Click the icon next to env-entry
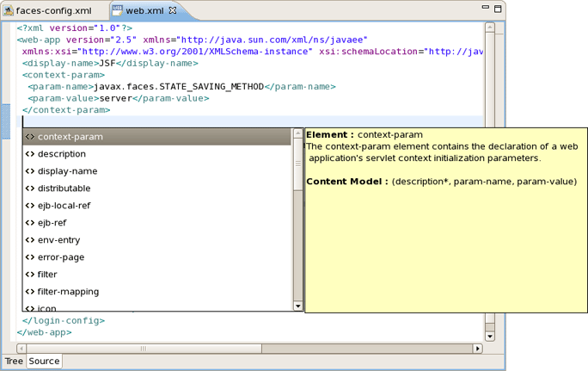Viewport: 588px width, 371px height. pyautogui.click(x=29, y=240)
